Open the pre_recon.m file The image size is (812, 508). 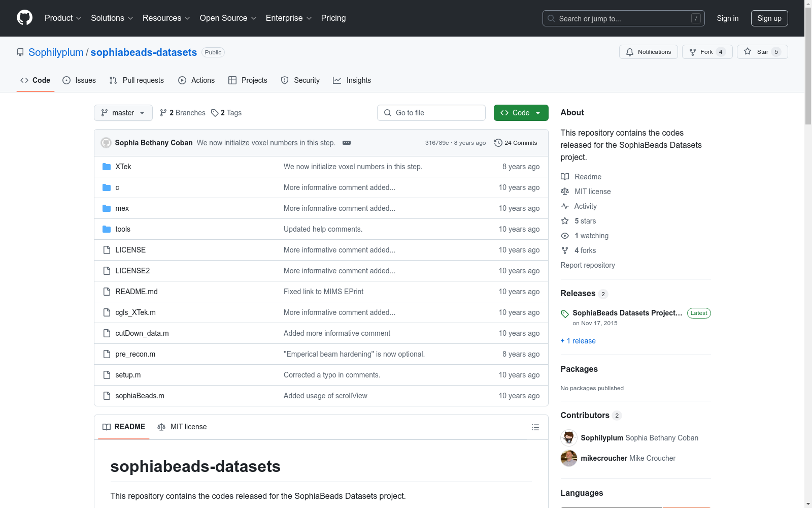[x=136, y=354]
